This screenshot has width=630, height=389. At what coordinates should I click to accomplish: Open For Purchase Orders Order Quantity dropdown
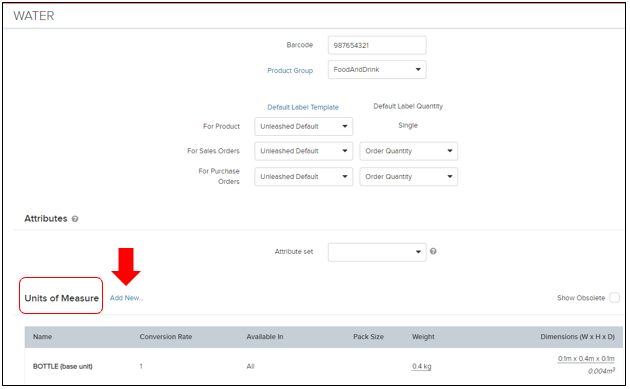tap(409, 176)
